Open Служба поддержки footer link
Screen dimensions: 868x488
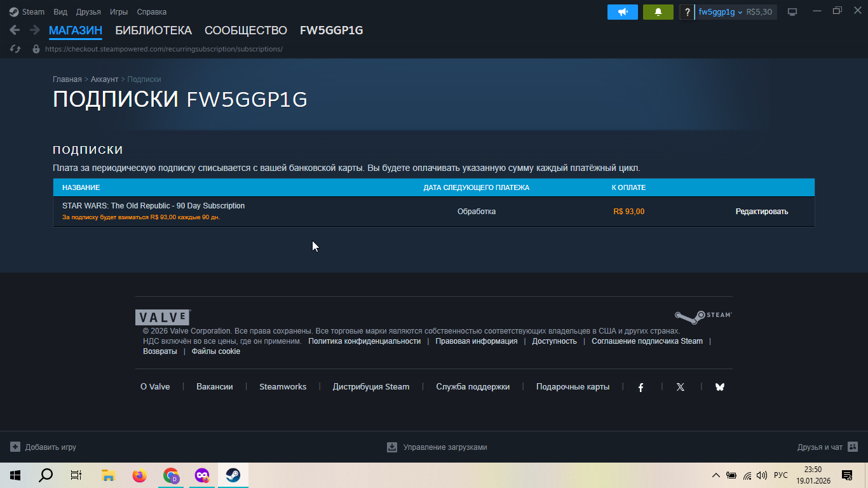(473, 387)
